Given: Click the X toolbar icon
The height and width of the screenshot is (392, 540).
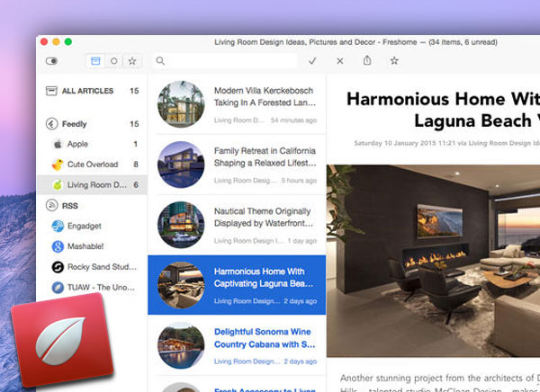Looking at the screenshot, I should (x=340, y=61).
